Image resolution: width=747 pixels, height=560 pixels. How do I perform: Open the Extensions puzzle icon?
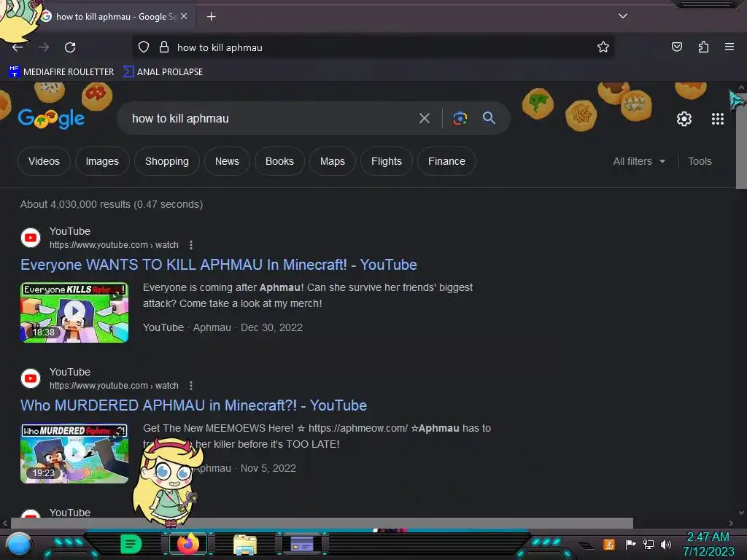[x=703, y=47]
